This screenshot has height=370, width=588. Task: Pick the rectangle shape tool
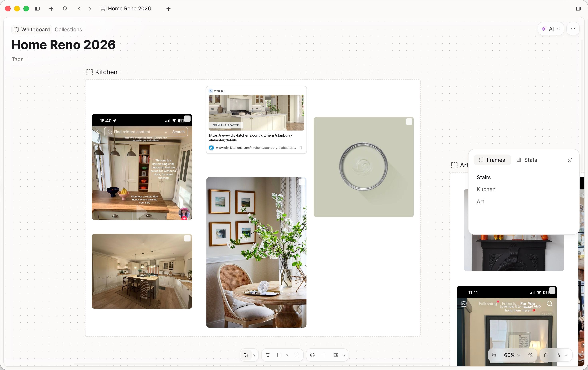click(279, 355)
